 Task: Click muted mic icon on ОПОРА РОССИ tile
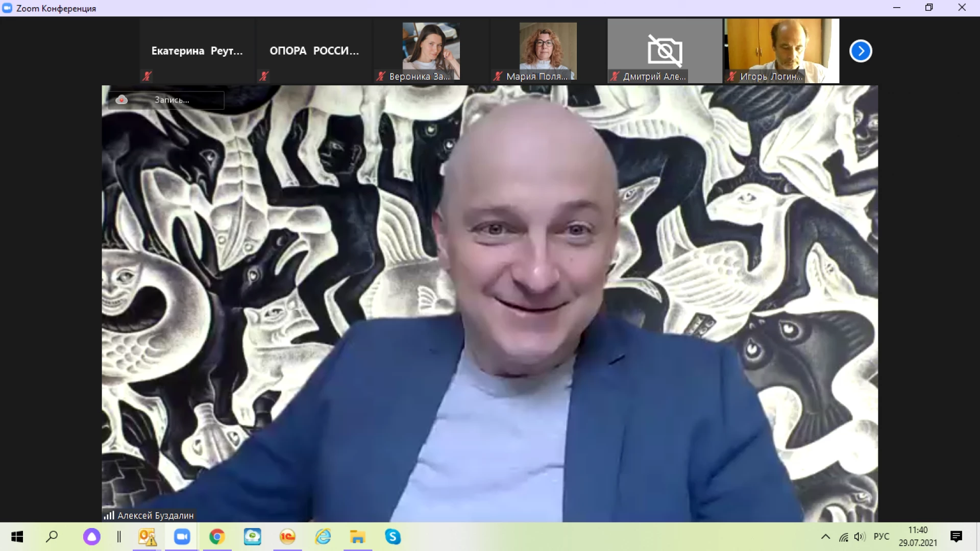click(x=264, y=76)
